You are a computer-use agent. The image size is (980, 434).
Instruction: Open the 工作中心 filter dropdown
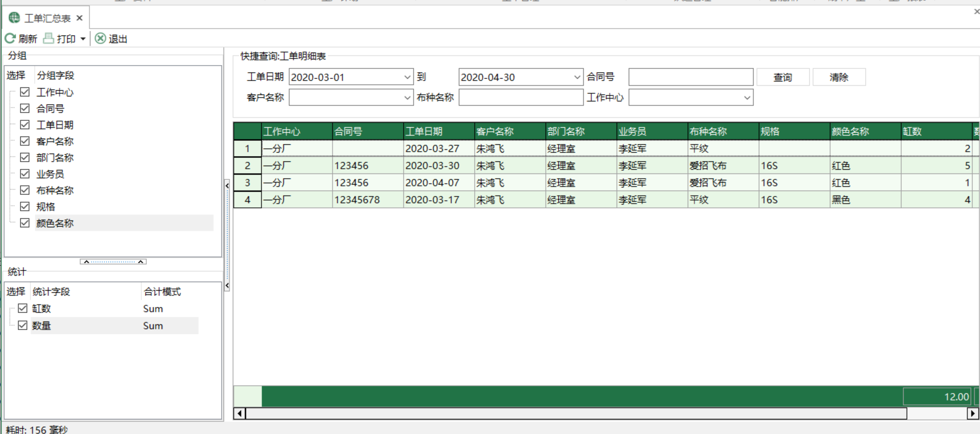click(747, 98)
